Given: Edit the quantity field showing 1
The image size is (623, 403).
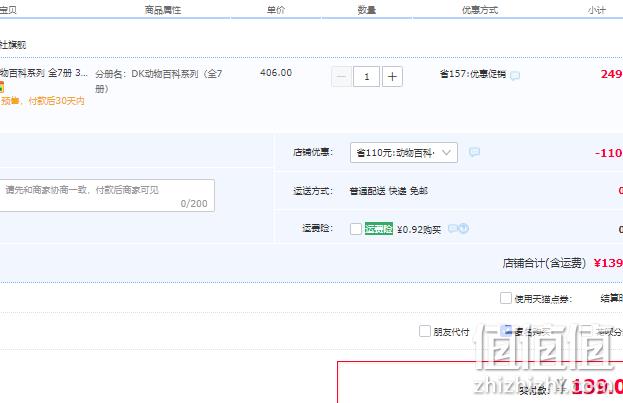Looking at the screenshot, I should (x=367, y=76).
